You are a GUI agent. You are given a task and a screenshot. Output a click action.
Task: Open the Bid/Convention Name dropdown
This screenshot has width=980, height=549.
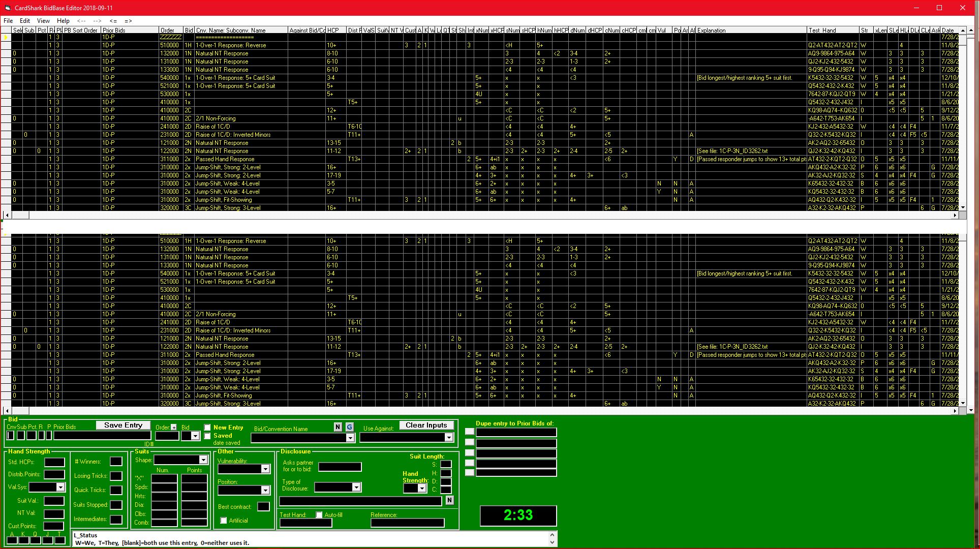click(350, 438)
